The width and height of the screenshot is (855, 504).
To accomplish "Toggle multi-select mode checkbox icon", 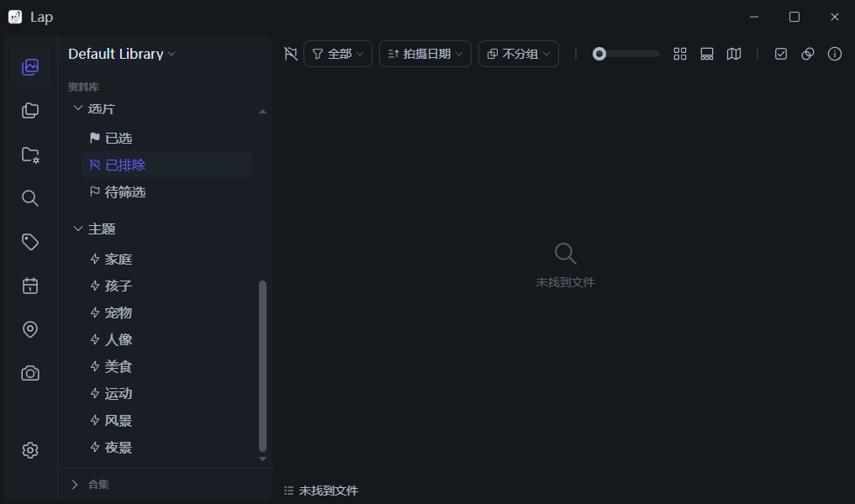I will [x=781, y=54].
